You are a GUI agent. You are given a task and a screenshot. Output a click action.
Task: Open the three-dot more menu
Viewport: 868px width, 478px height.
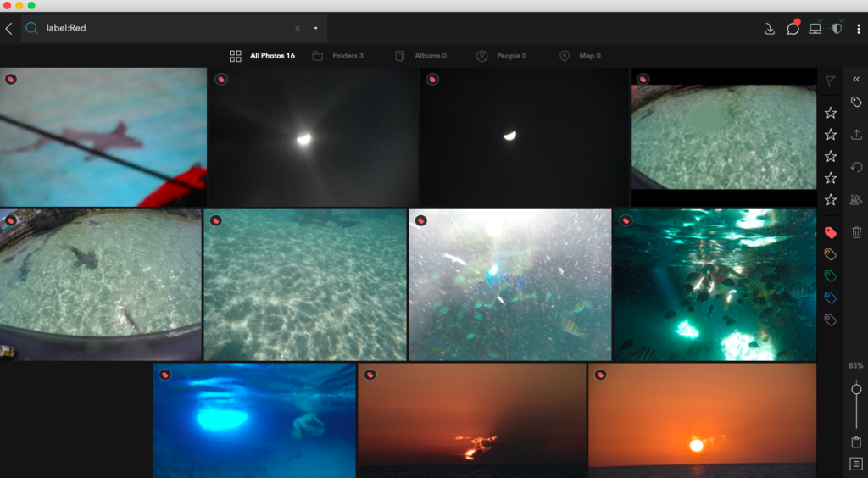pos(859,29)
